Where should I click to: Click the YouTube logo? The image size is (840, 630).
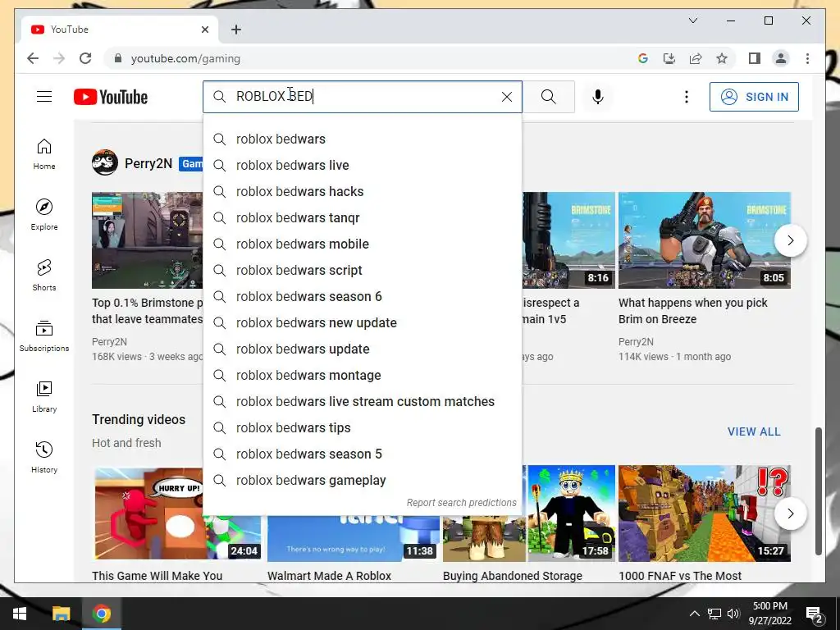[x=111, y=97]
